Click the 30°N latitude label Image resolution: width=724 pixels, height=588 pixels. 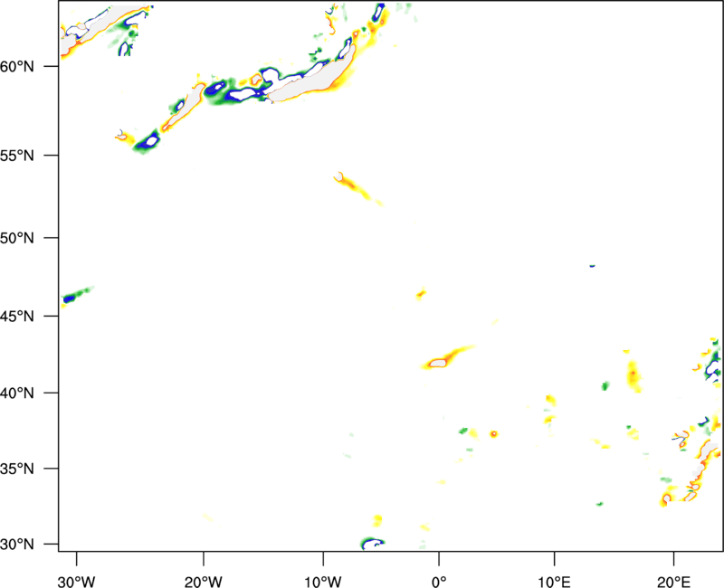[17, 545]
